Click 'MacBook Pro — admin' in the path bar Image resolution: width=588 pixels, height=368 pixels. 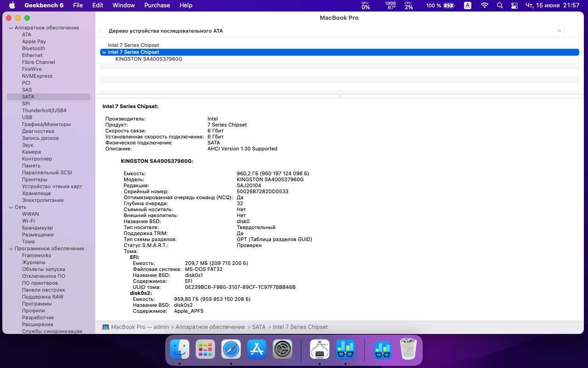(x=140, y=327)
